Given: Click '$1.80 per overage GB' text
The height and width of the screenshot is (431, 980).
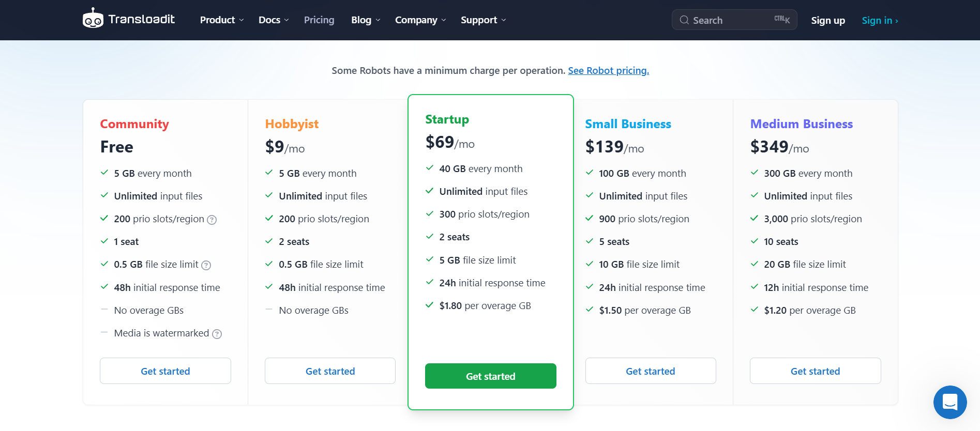Looking at the screenshot, I should coord(485,306).
